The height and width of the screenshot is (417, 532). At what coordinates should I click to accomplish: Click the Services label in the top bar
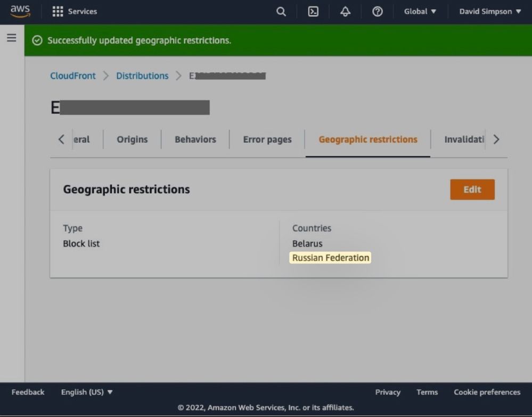tap(83, 12)
